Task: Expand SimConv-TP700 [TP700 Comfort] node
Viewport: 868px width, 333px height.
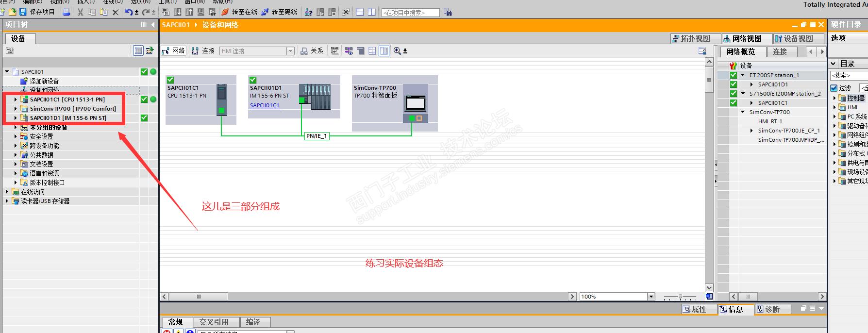Action: [x=16, y=109]
